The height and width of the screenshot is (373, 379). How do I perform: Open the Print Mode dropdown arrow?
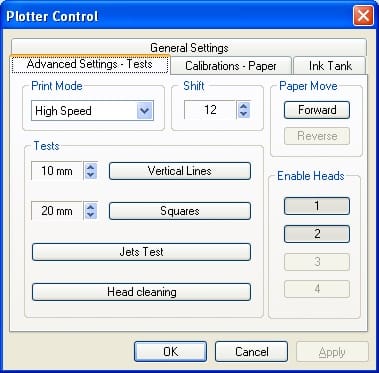click(145, 111)
